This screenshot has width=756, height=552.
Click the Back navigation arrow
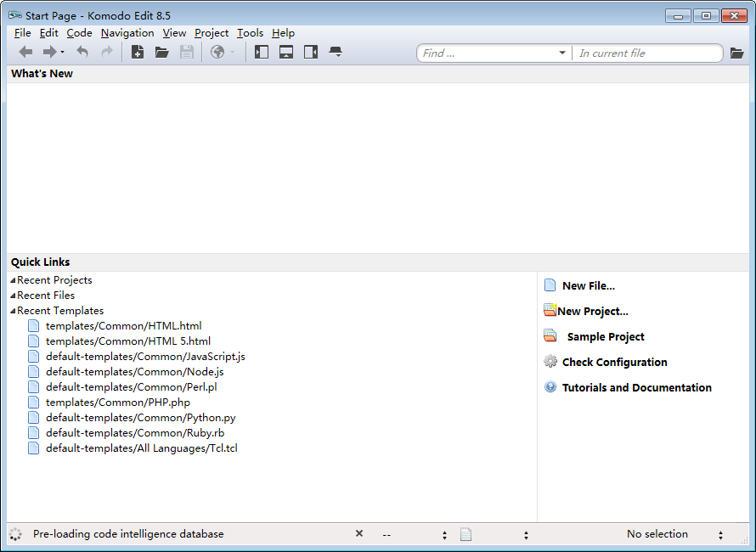(25, 52)
